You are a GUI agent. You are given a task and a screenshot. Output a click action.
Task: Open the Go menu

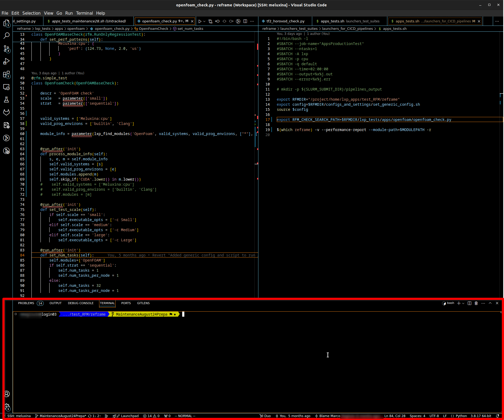[x=59, y=13]
